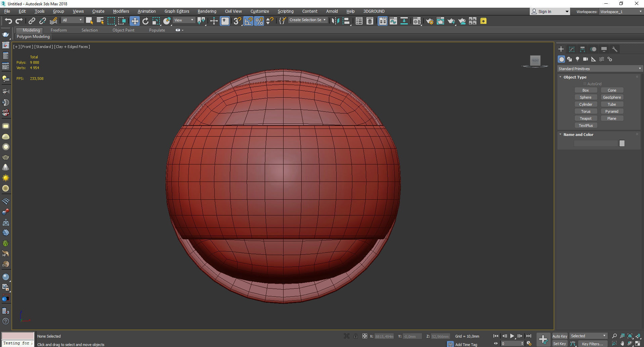Click the object color swatch

pos(622,143)
